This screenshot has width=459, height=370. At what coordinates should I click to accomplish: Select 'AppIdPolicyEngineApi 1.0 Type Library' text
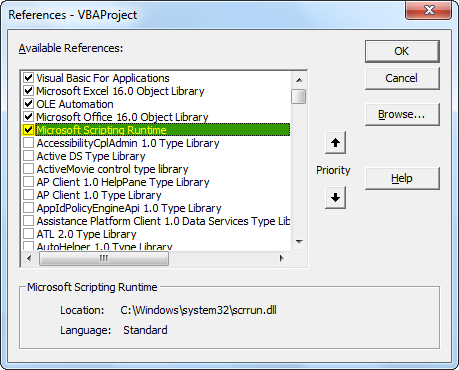click(129, 208)
